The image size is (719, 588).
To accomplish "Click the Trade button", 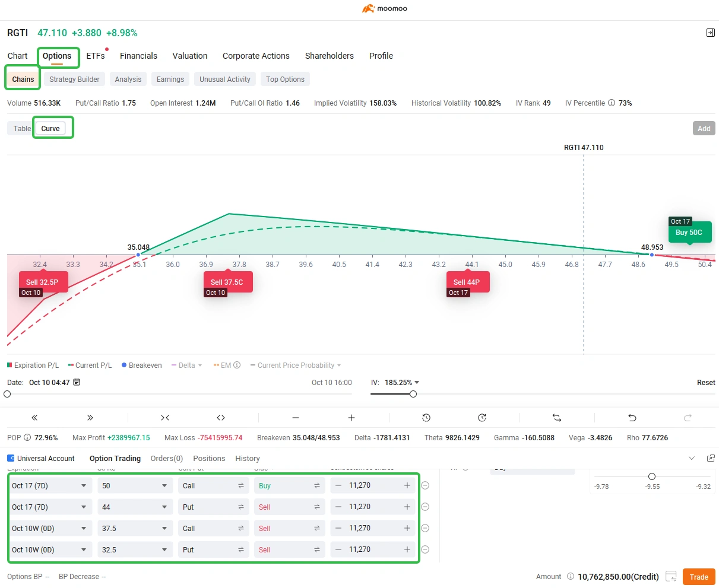I will click(x=698, y=576).
